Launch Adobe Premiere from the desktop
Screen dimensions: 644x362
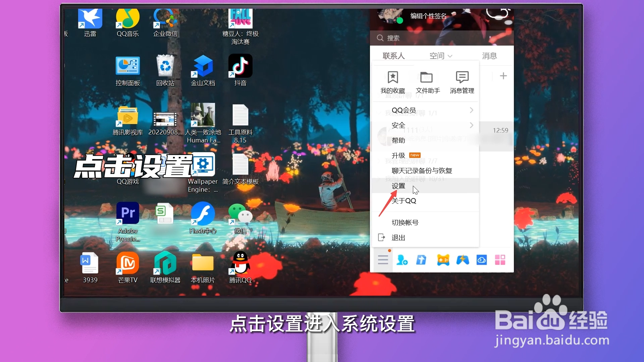click(x=128, y=221)
